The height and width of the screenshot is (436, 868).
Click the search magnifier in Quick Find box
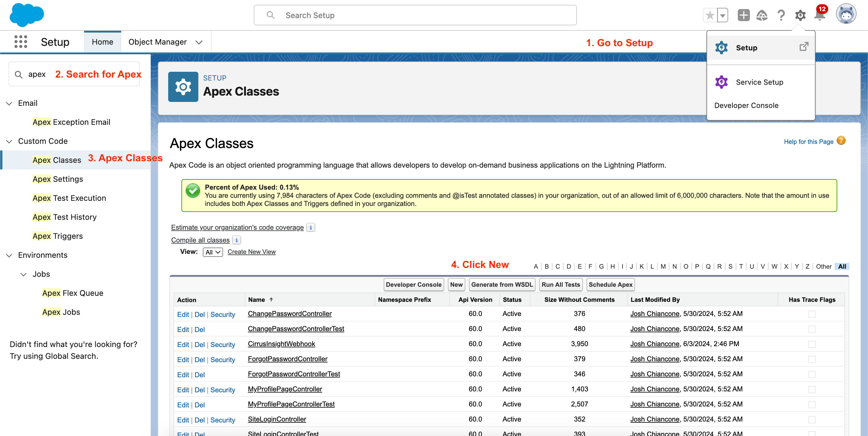pos(18,74)
